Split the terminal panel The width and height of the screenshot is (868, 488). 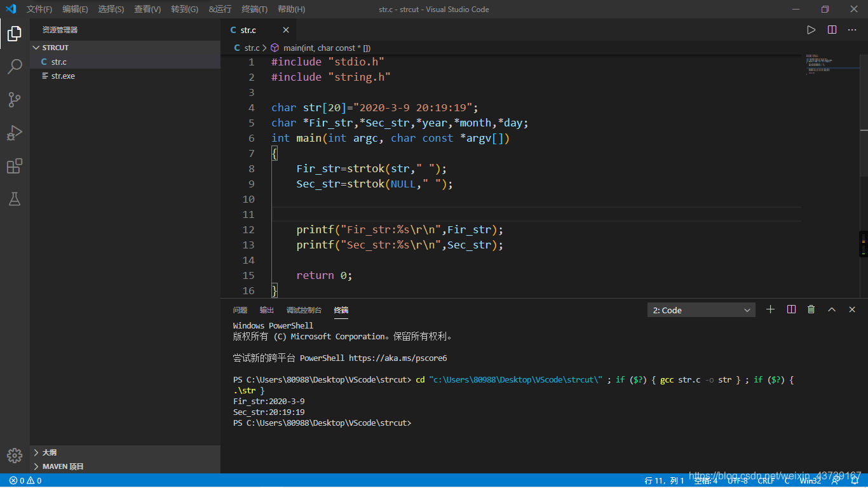791,309
